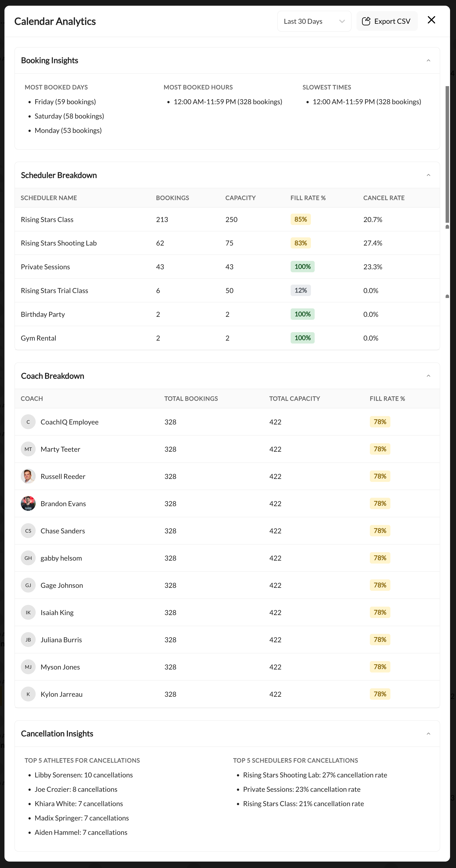The width and height of the screenshot is (456, 868).
Task: Click Juliana Burris' initials avatar
Action: [28, 640]
